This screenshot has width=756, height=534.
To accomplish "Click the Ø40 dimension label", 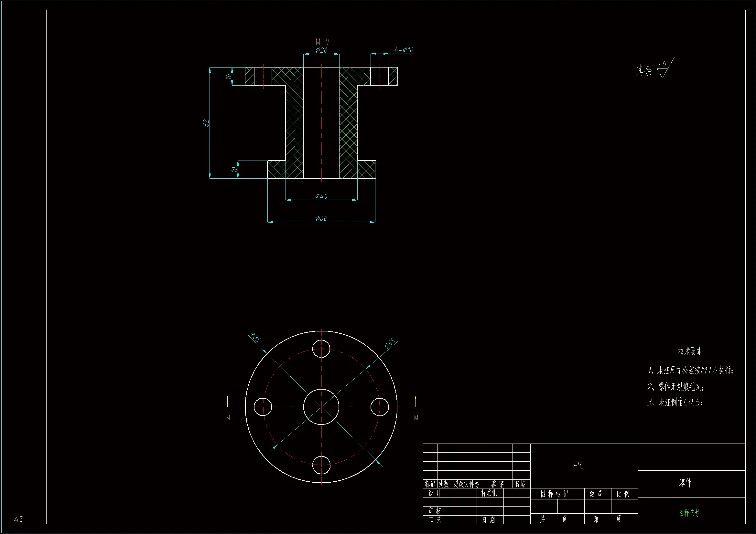I will [321, 196].
